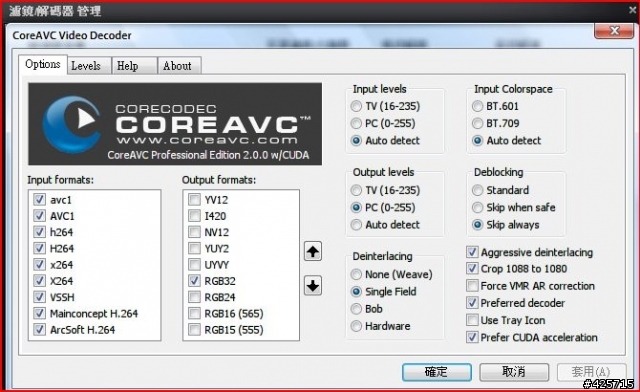Screen dimensions: 640x392
Task: Uncheck VSSH input format
Action: tap(39, 297)
